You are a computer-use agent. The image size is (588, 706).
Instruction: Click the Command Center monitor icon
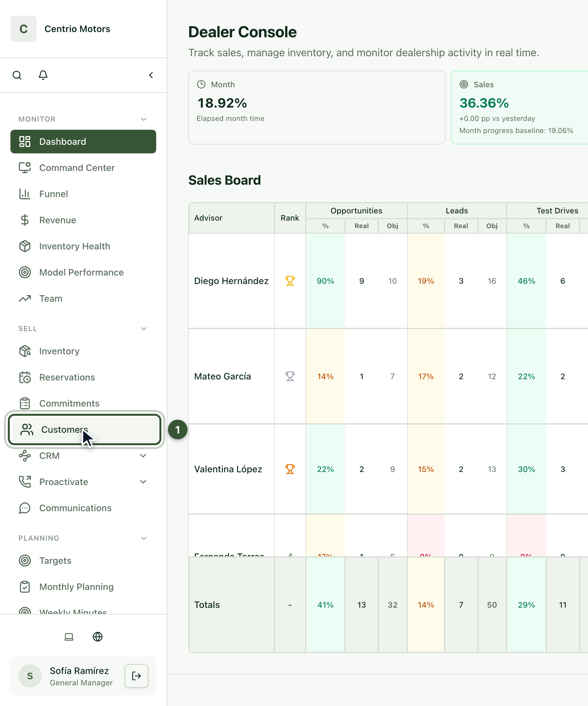[x=25, y=168]
